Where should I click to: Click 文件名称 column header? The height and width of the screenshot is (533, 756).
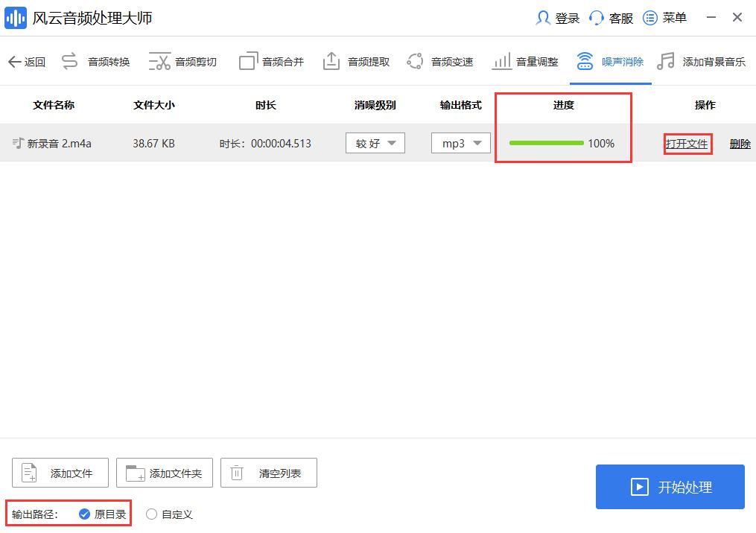54,105
